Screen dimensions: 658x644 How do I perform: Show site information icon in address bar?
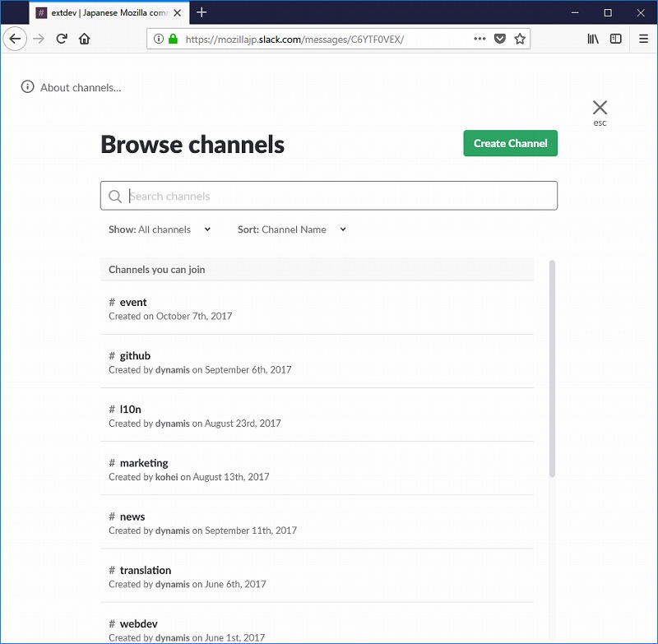coord(158,39)
